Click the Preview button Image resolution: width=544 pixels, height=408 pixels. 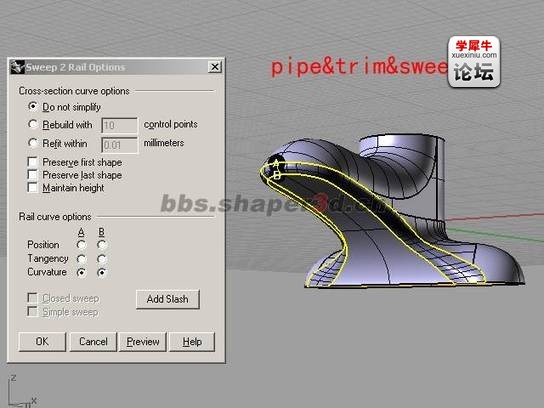143,342
